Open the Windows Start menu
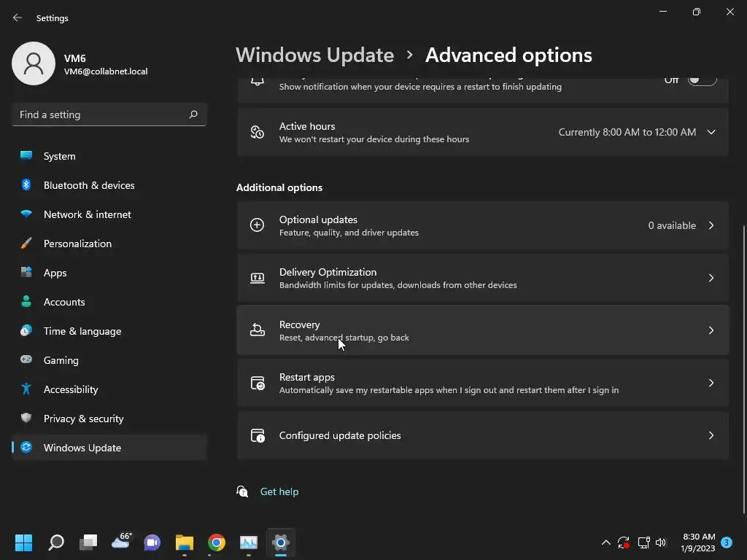The height and width of the screenshot is (560, 747). pos(23,542)
